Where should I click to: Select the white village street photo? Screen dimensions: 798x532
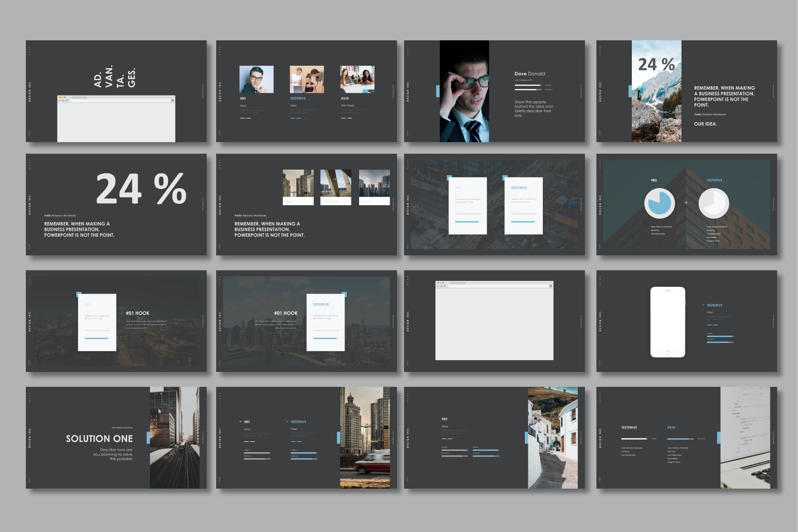click(x=552, y=437)
